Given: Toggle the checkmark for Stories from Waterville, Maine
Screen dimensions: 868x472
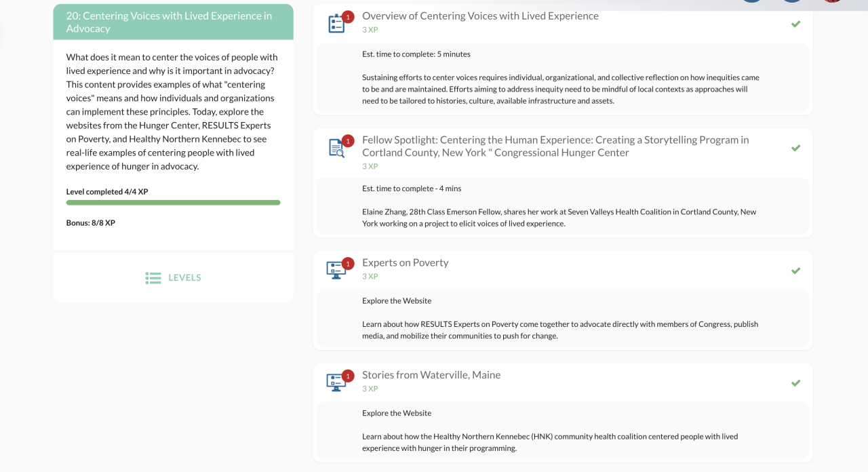Looking at the screenshot, I should 795,383.
